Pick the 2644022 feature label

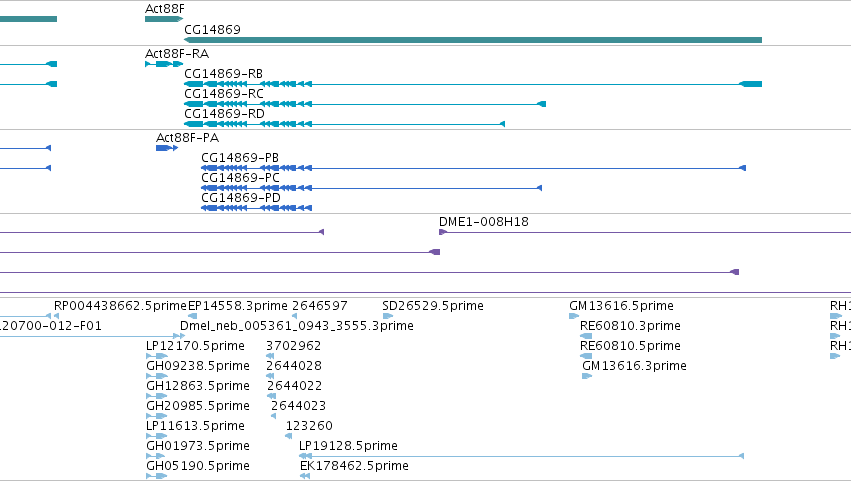click(295, 386)
